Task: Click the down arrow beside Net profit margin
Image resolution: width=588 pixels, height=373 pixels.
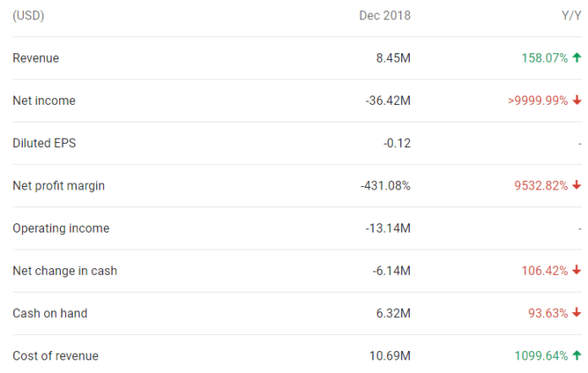Action: point(577,186)
